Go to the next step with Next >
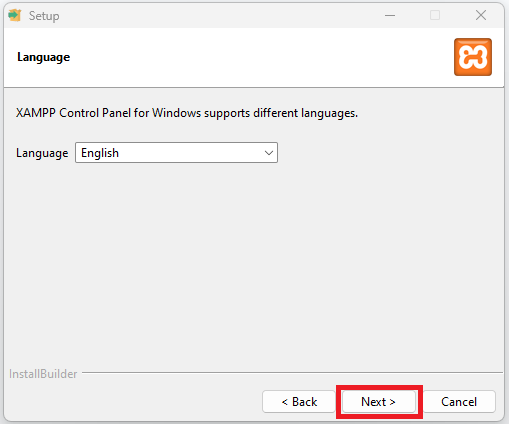509x424 pixels. [x=379, y=402]
